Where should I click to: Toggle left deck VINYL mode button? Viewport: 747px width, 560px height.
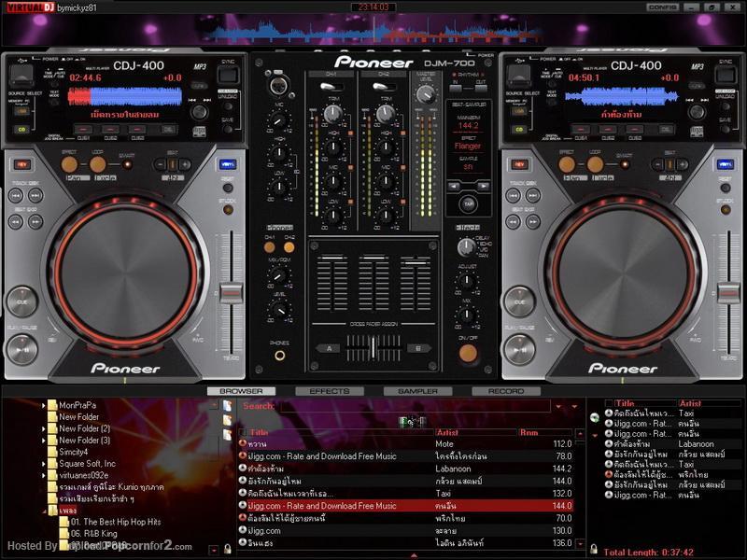tap(228, 164)
